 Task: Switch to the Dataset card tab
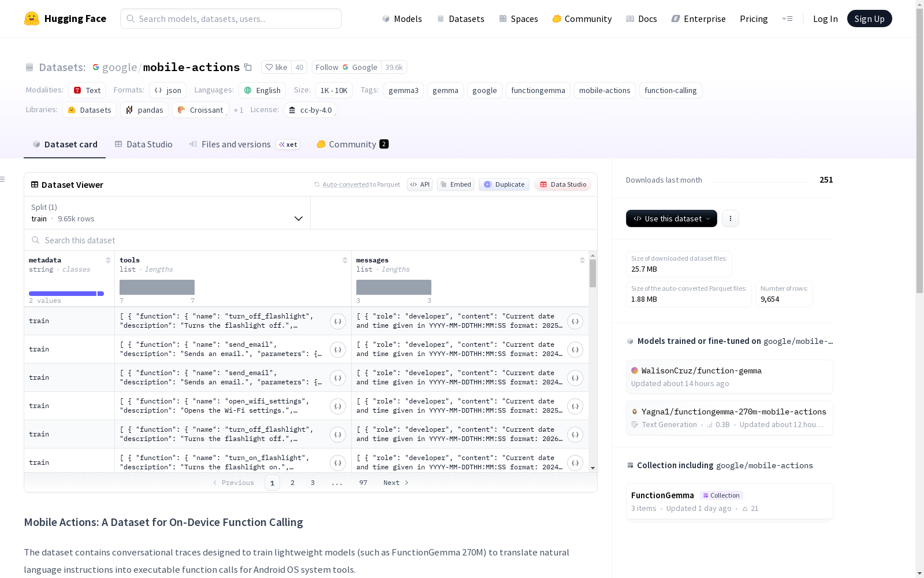65,144
